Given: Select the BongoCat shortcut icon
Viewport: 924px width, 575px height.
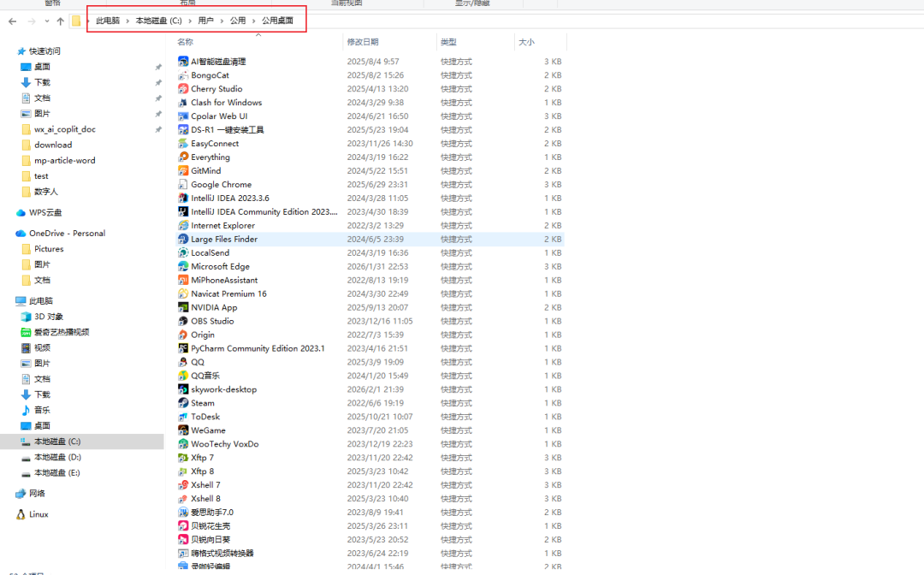Looking at the screenshot, I should [183, 74].
